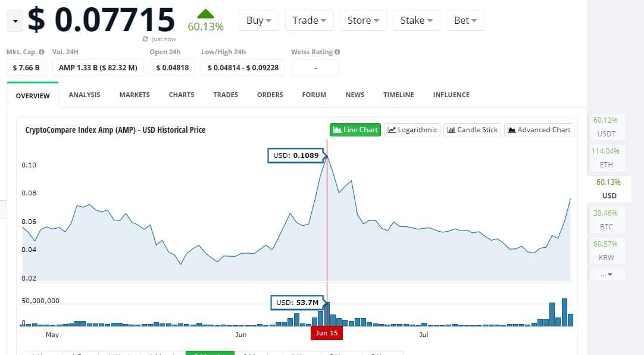This screenshot has width=644, height=355.
Task: Click the volume value AMP 1.33 B ($ 82.32 M)
Action: pyautogui.click(x=98, y=67)
